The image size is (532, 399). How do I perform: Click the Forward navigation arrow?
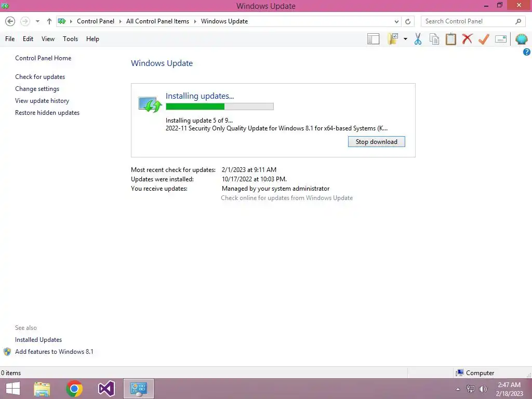(25, 21)
